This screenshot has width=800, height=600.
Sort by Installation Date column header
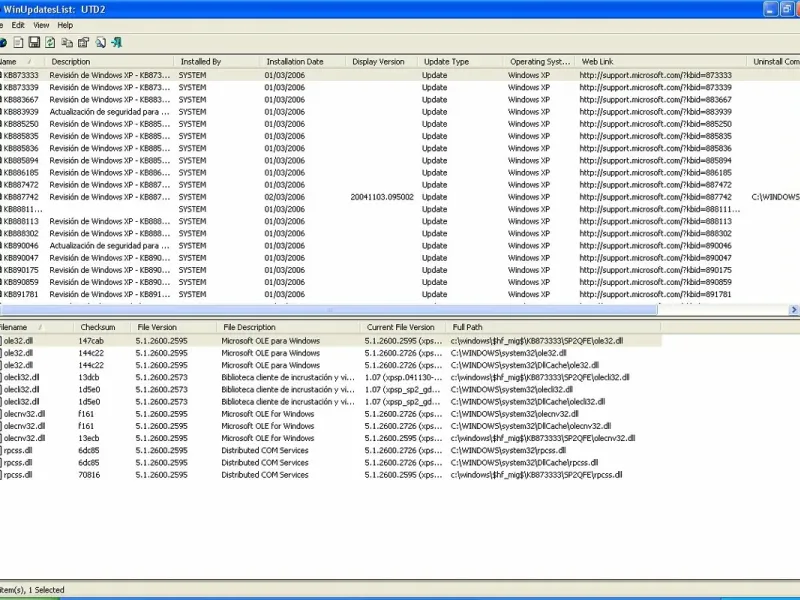point(303,62)
